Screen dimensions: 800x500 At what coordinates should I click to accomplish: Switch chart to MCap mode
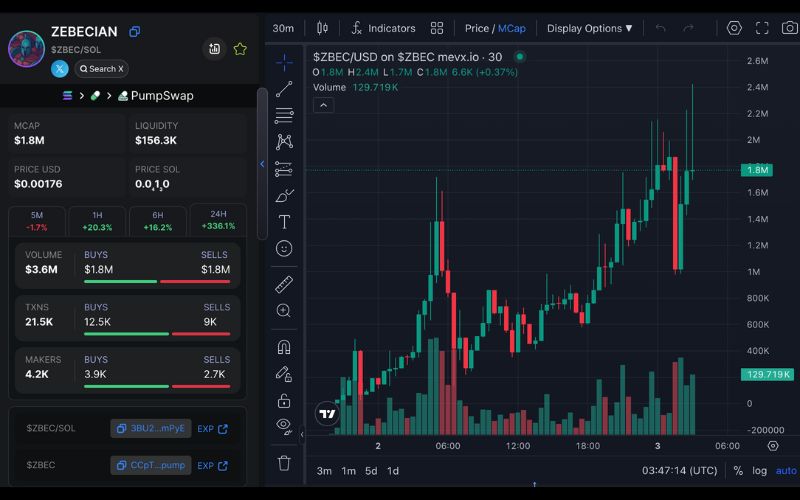(512, 29)
